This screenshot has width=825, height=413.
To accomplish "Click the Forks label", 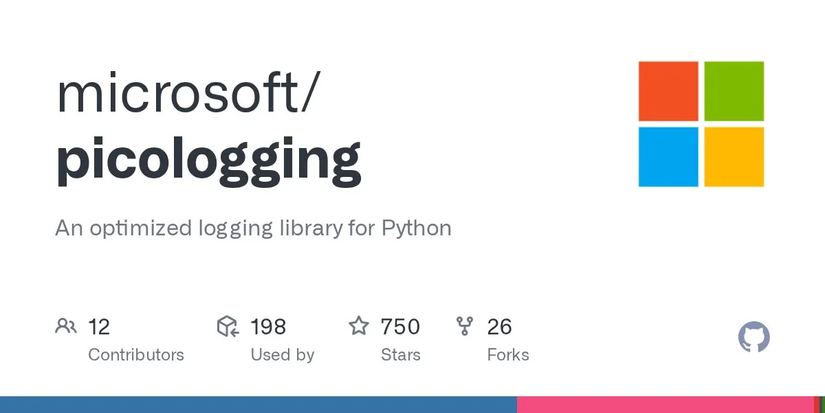I will tap(508, 355).
